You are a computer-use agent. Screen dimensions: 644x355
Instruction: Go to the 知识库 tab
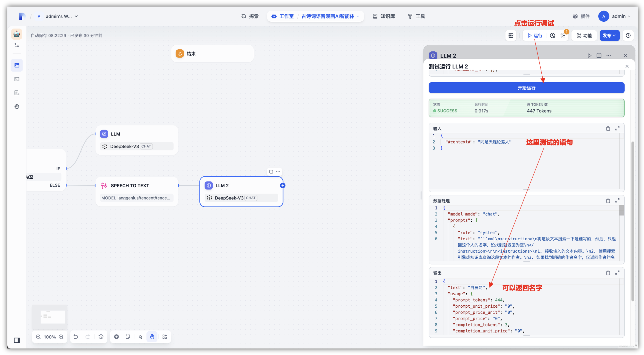pos(384,16)
